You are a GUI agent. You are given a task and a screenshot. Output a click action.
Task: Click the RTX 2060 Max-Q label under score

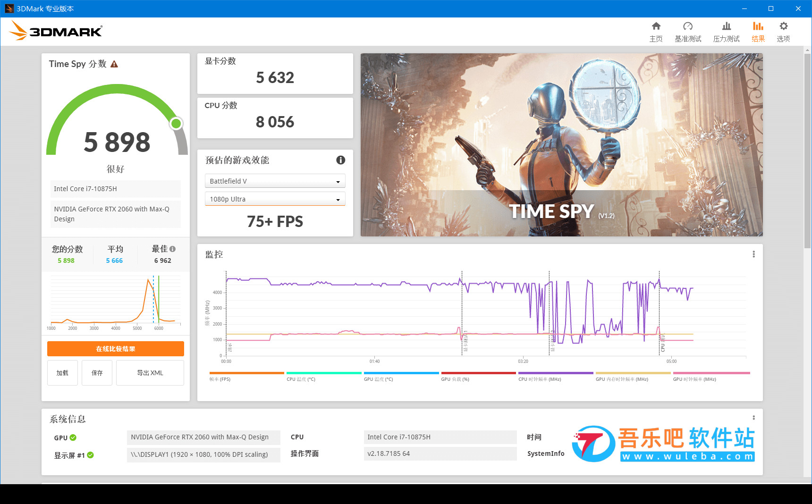click(x=116, y=214)
